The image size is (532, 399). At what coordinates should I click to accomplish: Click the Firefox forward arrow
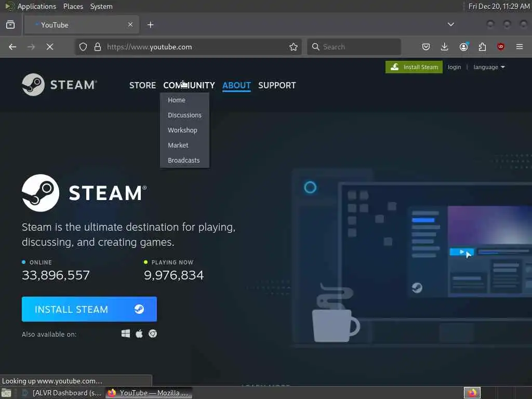click(31, 47)
